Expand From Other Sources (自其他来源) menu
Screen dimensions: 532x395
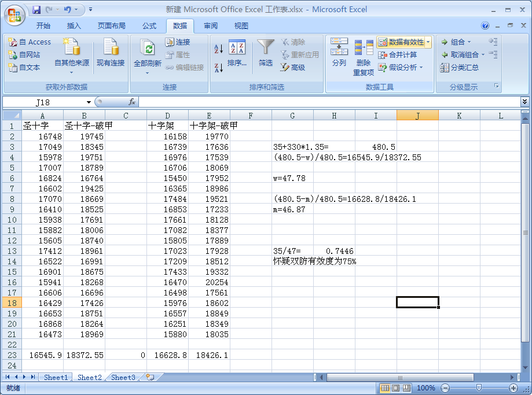point(72,72)
